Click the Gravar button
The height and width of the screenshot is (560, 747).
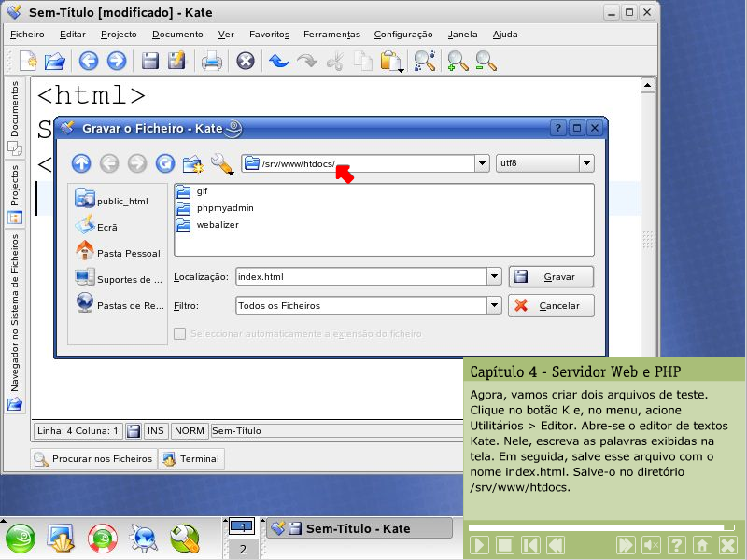(x=551, y=277)
